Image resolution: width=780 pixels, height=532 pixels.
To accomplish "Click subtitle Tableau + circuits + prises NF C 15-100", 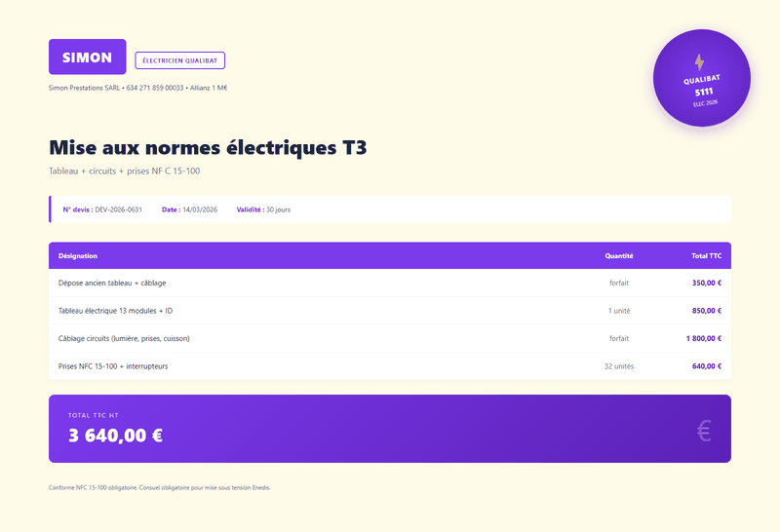I will 125,171.
